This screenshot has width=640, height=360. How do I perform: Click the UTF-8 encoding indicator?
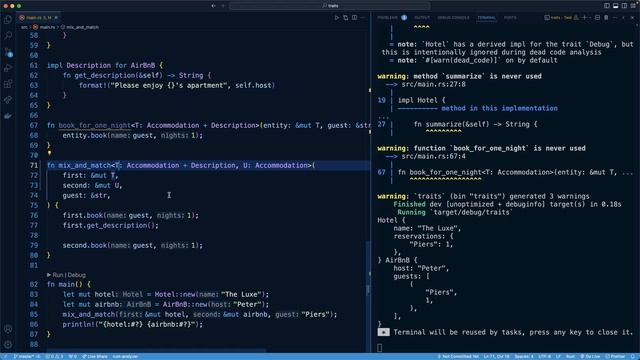(544, 356)
